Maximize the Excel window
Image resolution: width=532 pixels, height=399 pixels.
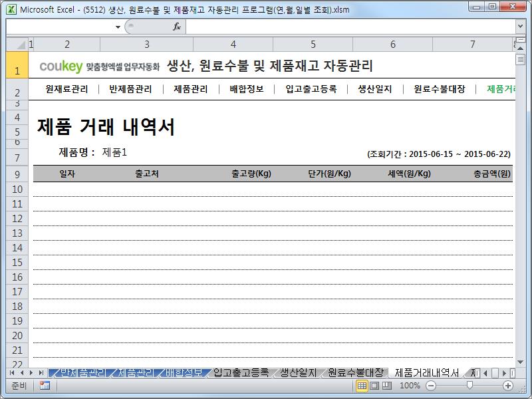point(492,7)
